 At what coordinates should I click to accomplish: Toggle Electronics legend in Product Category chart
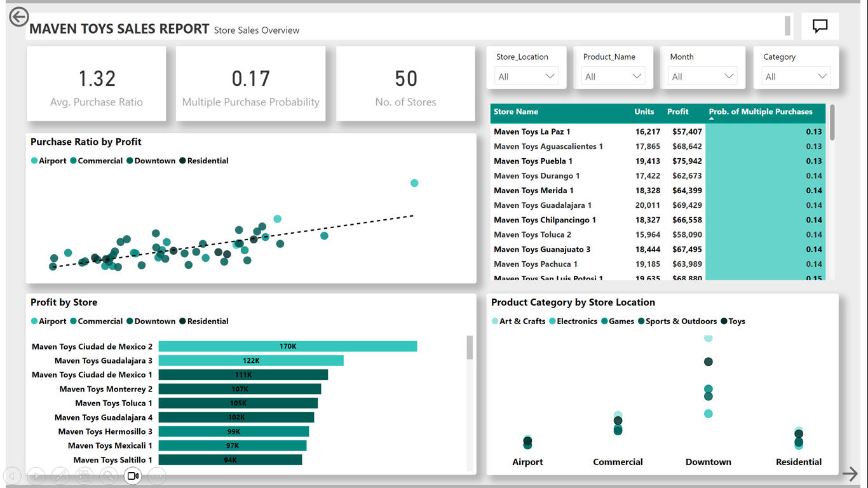573,321
